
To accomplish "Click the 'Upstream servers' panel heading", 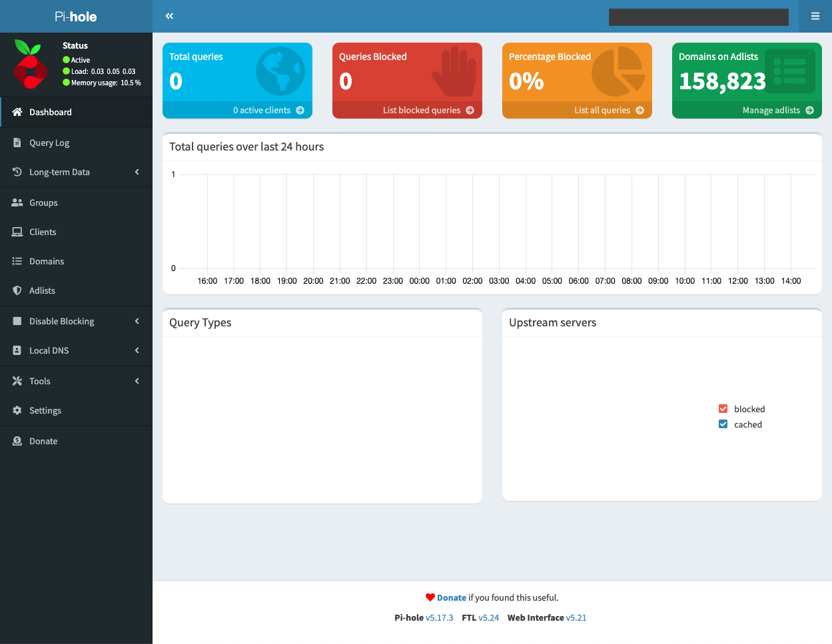I will coord(553,322).
